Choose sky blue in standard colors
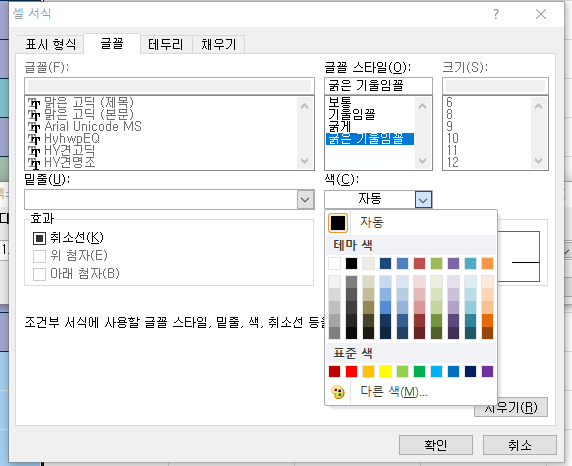The width and height of the screenshot is (572, 466). [x=436, y=371]
